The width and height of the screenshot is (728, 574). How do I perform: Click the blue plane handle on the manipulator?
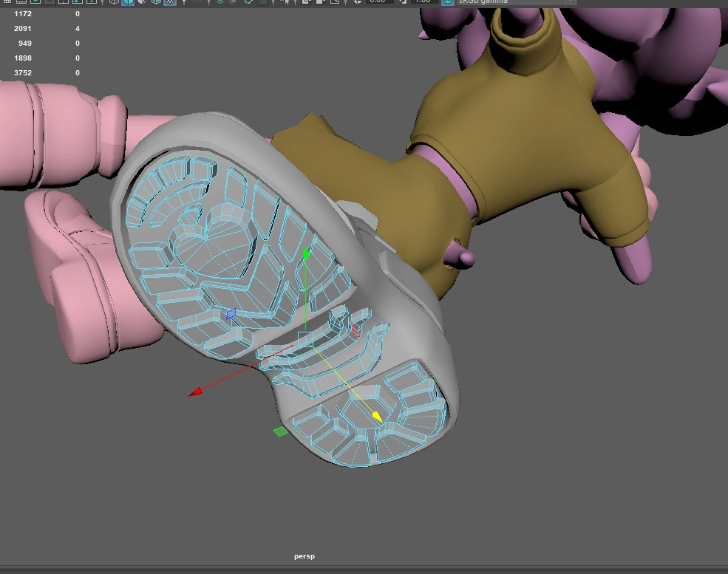tap(231, 313)
